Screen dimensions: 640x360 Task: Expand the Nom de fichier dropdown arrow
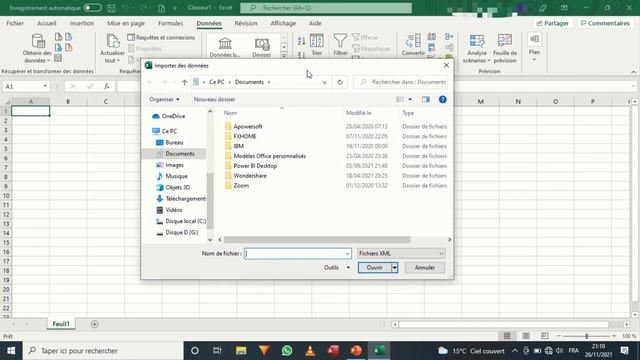point(347,253)
